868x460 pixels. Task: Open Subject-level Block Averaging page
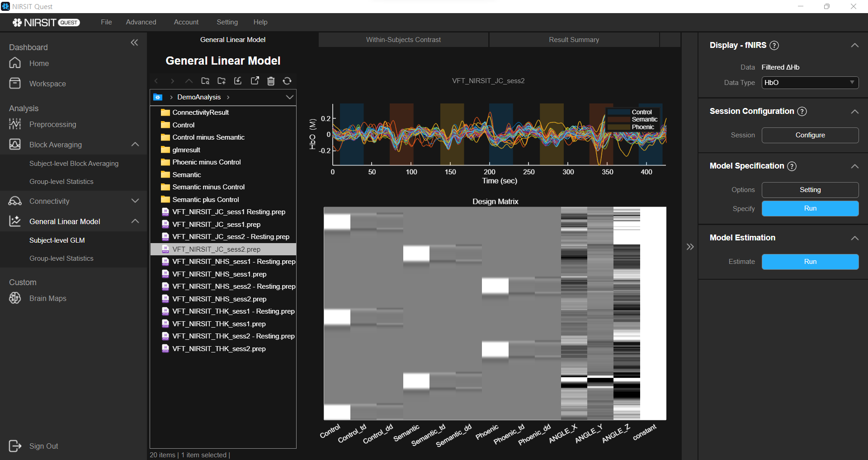pos(74,164)
